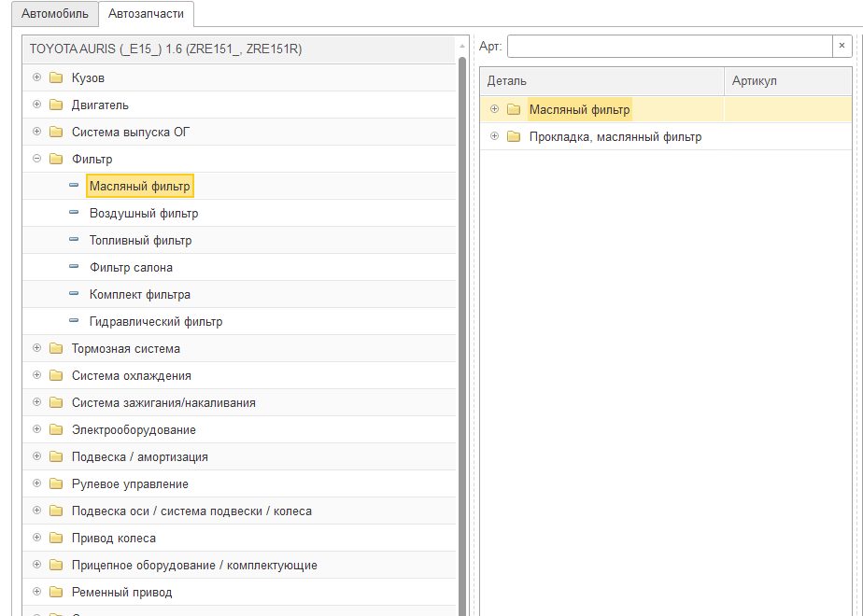Select the Подвеска / амортизация category
Image resolution: width=863 pixels, height=616 pixels.
pos(140,457)
